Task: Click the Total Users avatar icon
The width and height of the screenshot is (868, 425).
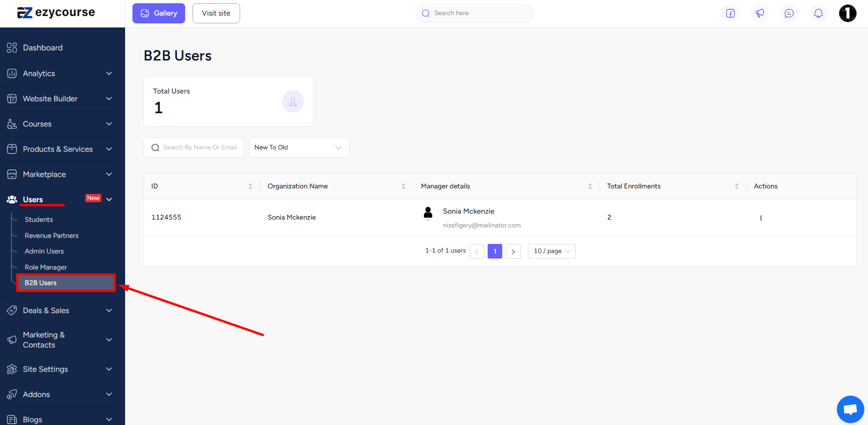Action: [x=293, y=101]
